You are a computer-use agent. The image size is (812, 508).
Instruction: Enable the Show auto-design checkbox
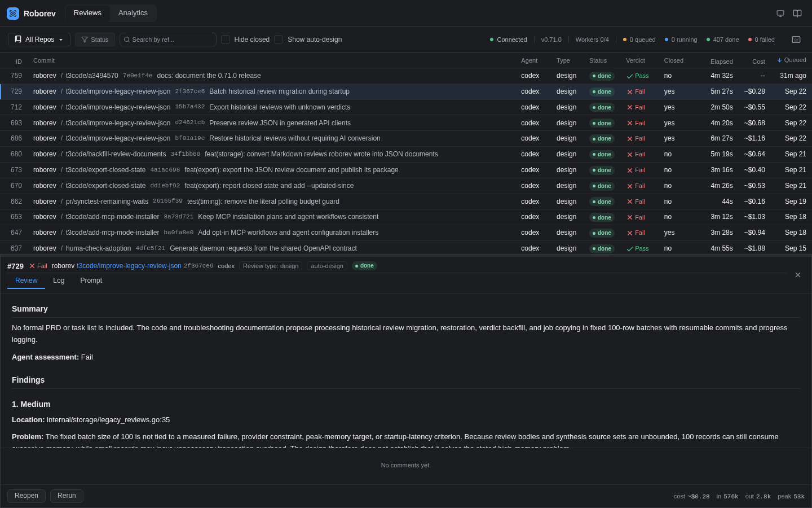point(279,40)
